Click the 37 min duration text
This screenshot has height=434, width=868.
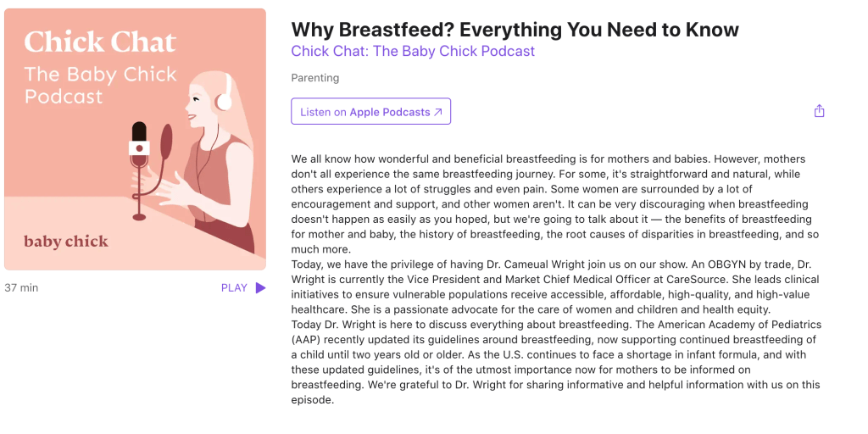21,288
